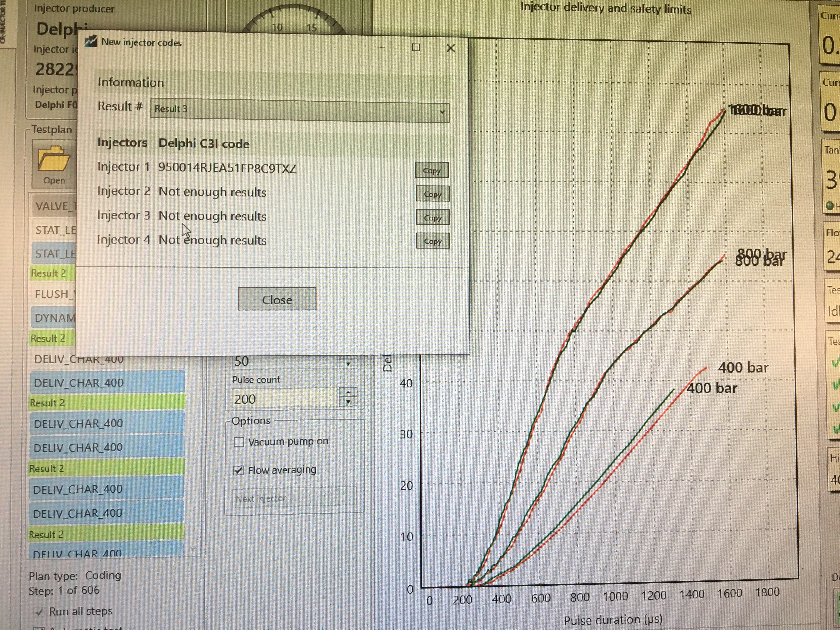The height and width of the screenshot is (630, 840).
Task: Click the Pulse count input field
Action: (x=285, y=399)
